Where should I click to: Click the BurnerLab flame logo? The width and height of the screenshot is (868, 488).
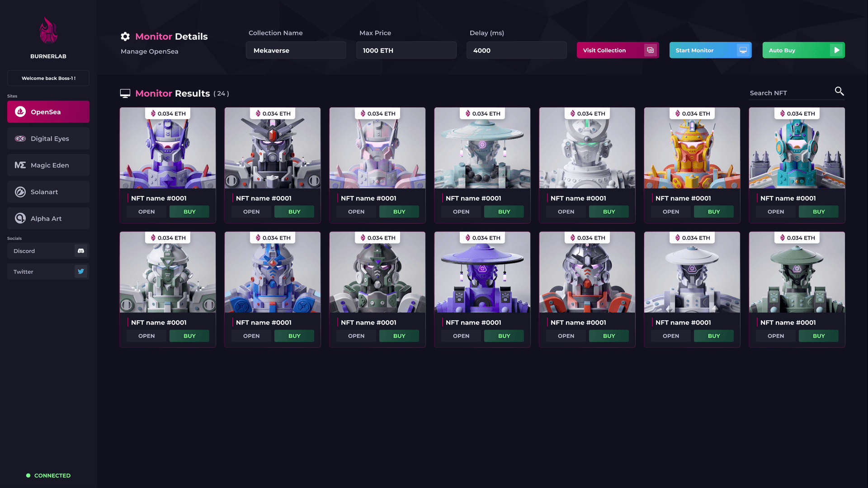click(x=48, y=31)
